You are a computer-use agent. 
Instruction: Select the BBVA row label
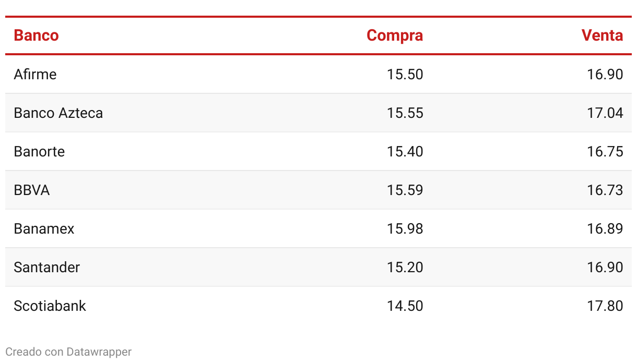pos(32,190)
